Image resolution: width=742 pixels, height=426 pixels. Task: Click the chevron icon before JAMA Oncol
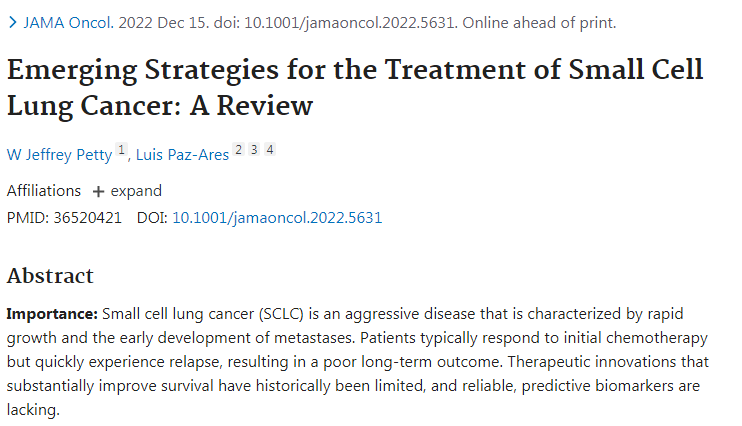click(13, 22)
